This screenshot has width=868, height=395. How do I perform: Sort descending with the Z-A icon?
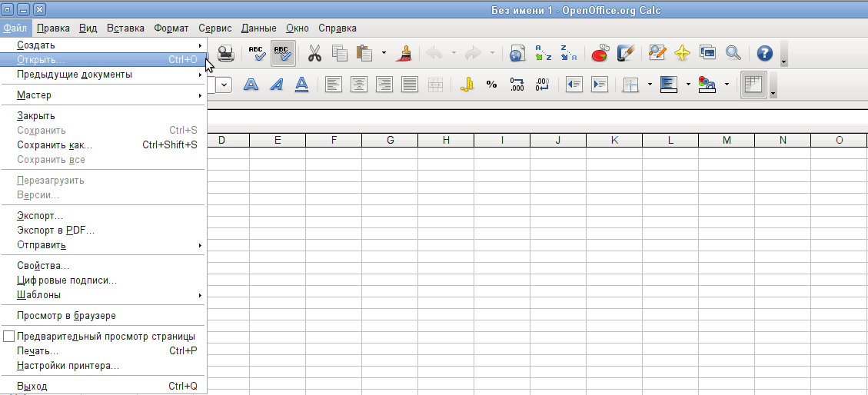[568, 53]
